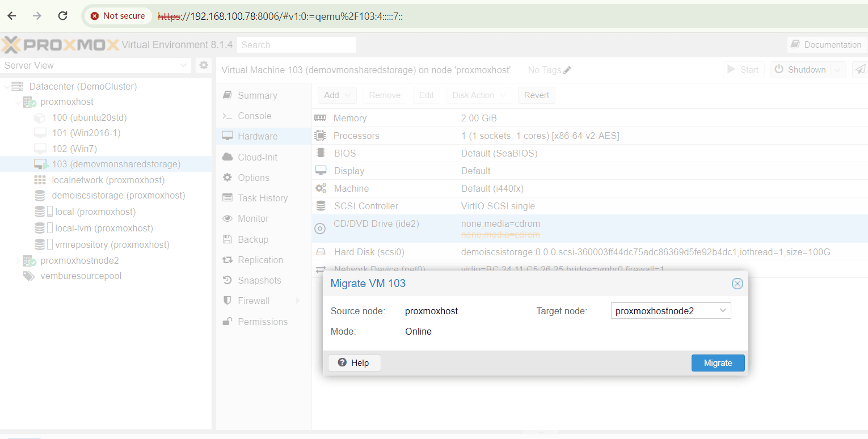The height and width of the screenshot is (439, 868).
Task: Click the demoiscsistorage database icon
Action: coord(40,196)
